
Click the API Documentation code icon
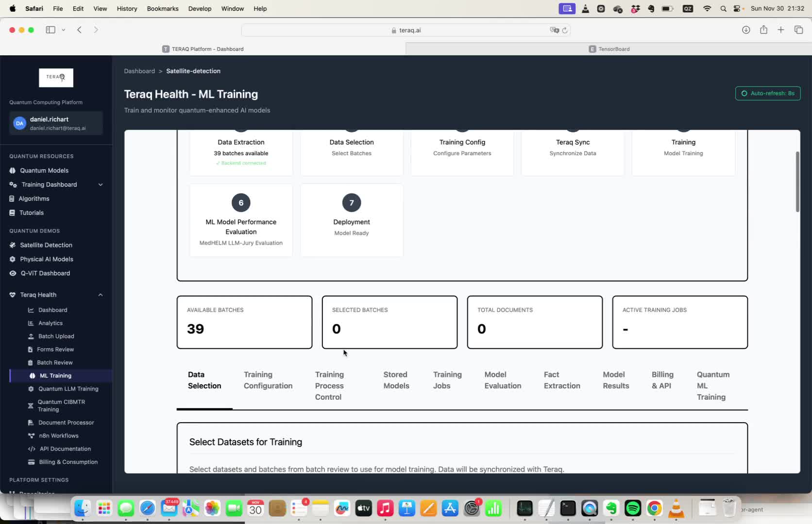[32, 449]
